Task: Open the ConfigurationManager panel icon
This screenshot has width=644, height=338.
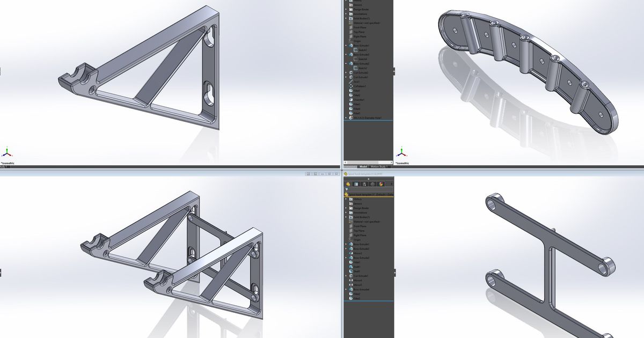Action: tap(363, 184)
